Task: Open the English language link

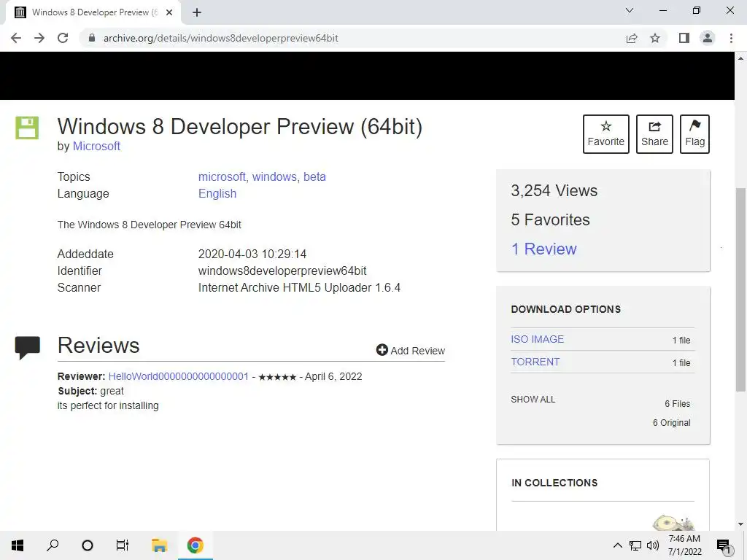Action: (217, 193)
